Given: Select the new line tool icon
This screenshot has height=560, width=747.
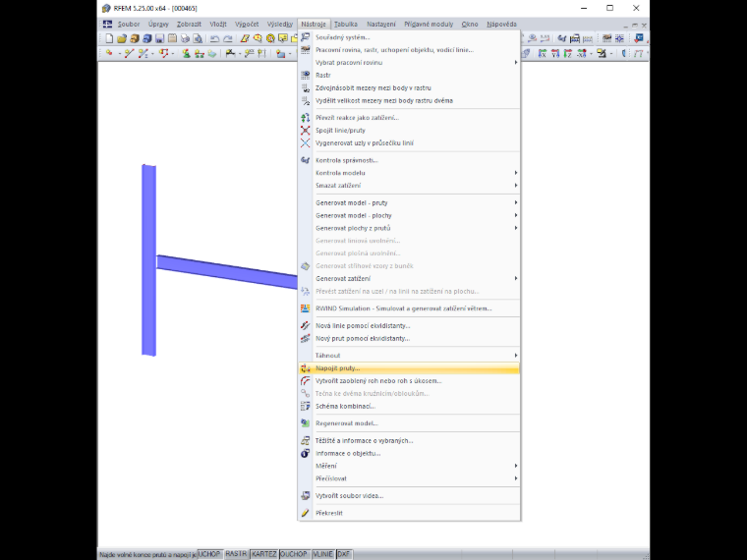Looking at the screenshot, I should (128, 53).
